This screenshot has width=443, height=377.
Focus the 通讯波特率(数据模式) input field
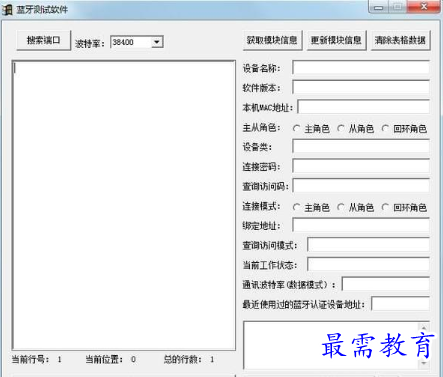click(x=386, y=284)
